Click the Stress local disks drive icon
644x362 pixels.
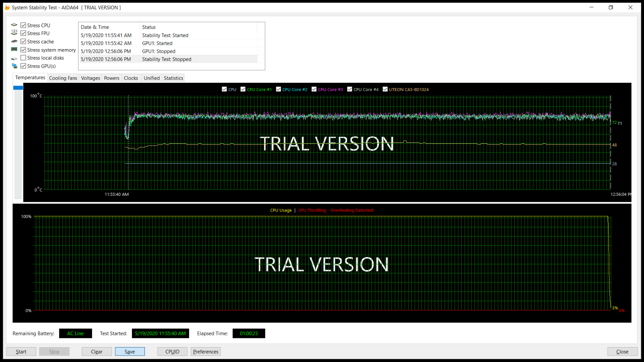click(x=14, y=58)
